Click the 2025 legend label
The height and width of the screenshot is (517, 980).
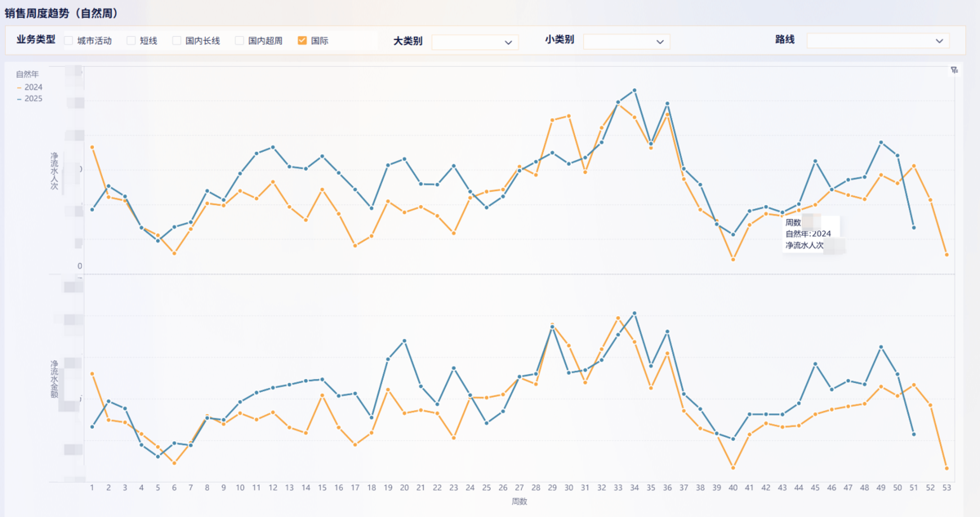point(33,99)
